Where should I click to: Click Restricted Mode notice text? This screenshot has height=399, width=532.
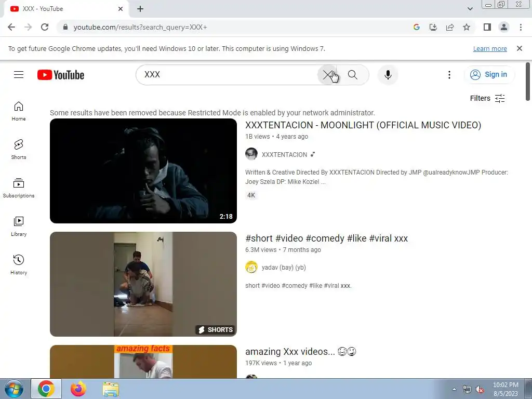pos(212,113)
